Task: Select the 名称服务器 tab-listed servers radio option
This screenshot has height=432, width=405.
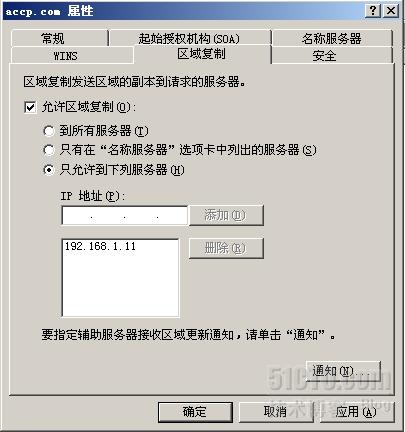Action: pyautogui.click(x=49, y=150)
